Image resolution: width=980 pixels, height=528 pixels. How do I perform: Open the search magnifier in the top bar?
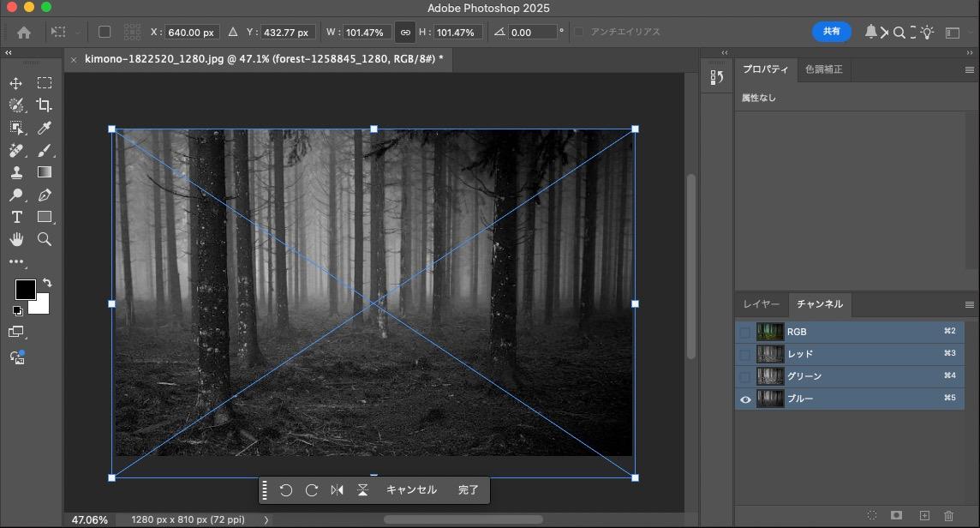[x=899, y=33]
